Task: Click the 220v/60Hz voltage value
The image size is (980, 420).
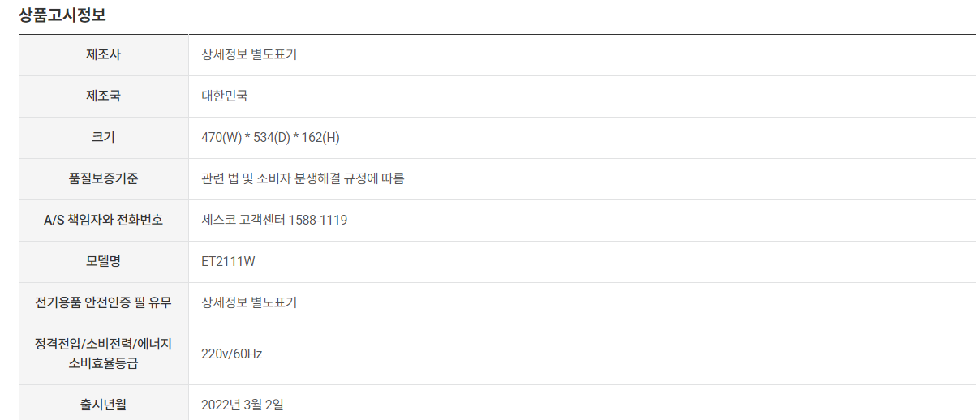Action: (x=232, y=354)
